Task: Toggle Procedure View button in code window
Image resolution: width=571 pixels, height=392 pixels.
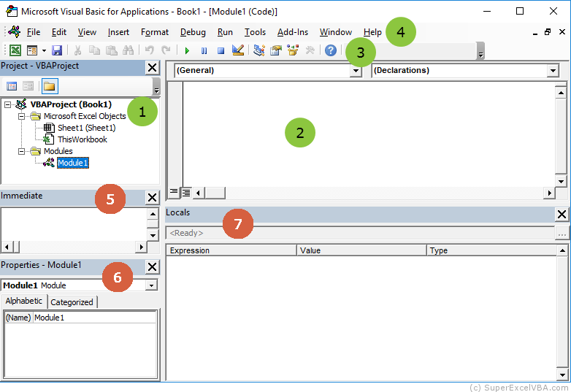Action: point(174,192)
